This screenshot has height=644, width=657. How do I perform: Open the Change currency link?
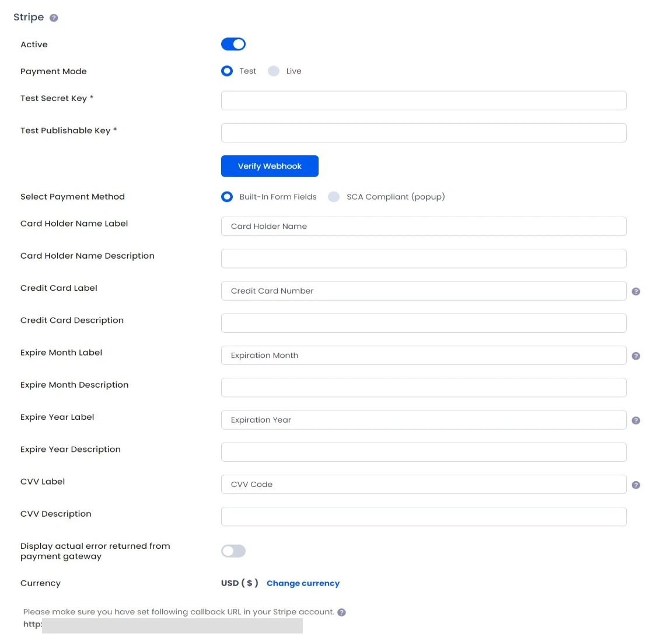coord(303,583)
